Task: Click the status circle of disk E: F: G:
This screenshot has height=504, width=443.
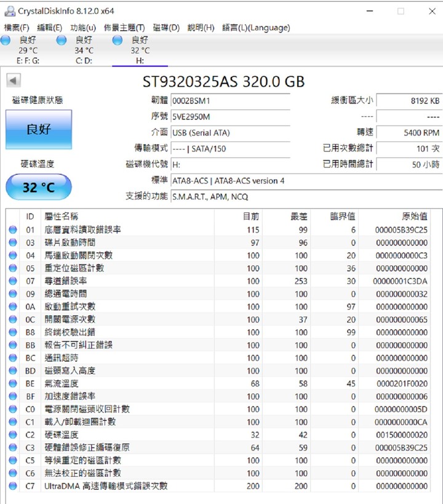Action: pos(6,40)
